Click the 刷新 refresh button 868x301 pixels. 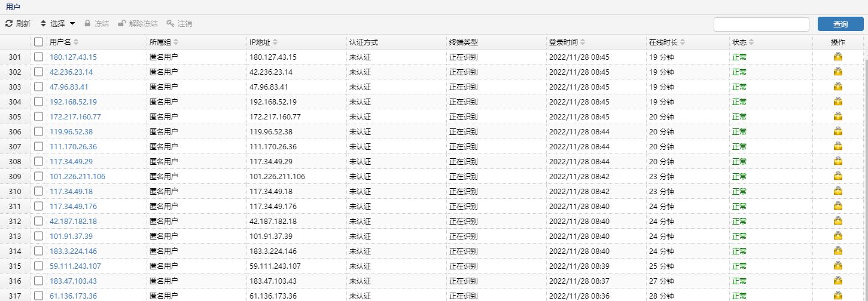[x=18, y=24]
